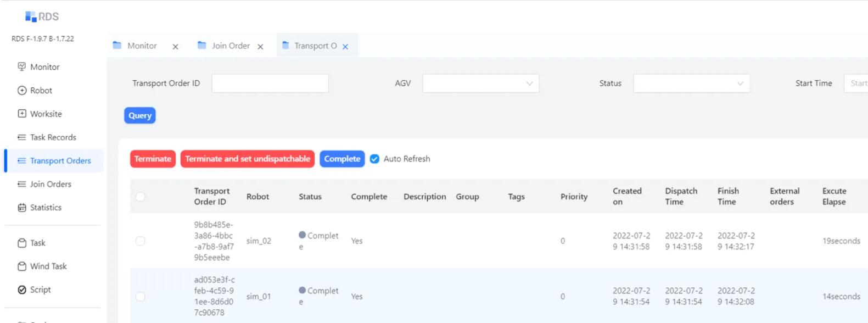
Task: Click the Robot column header
Action: click(x=257, y=197)
